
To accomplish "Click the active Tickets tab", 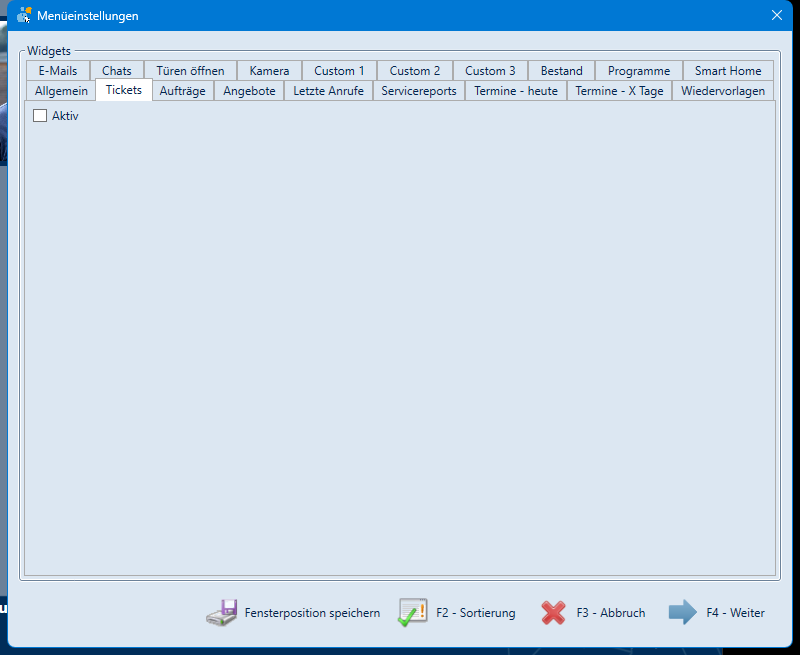I will click(x=124, y=90).
